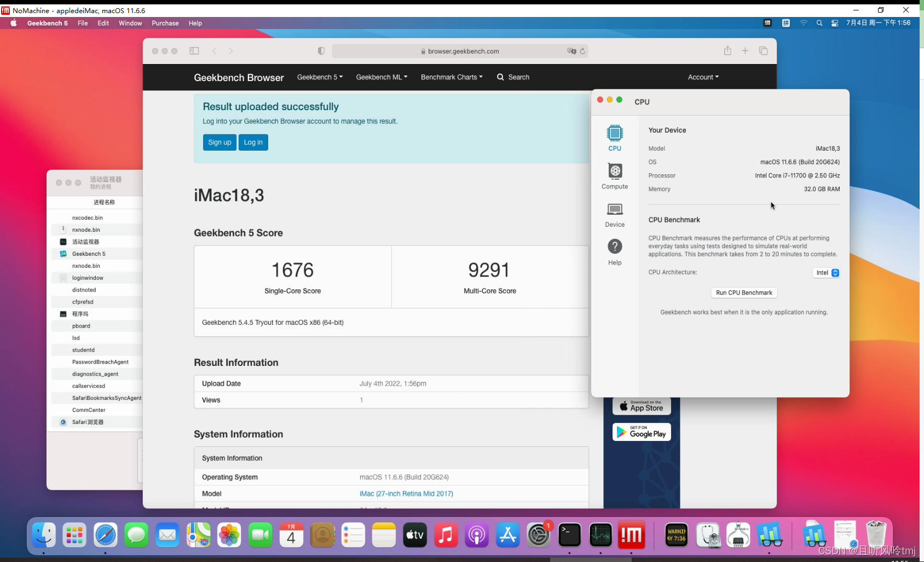
Task: Open the Window menu
Action: (x=130, y=23)
